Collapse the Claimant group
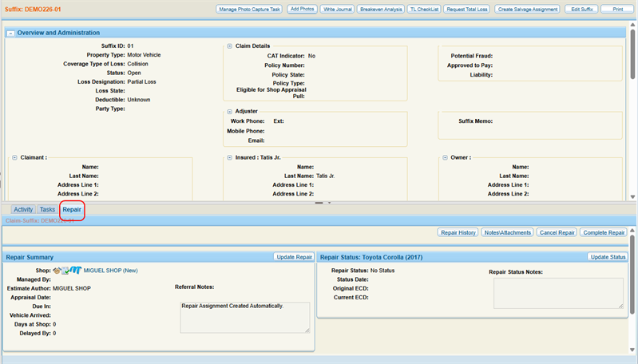 (14, 157)
